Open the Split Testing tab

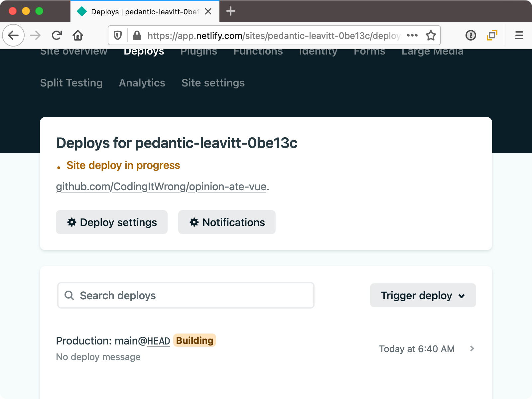[x=71, y=83]
